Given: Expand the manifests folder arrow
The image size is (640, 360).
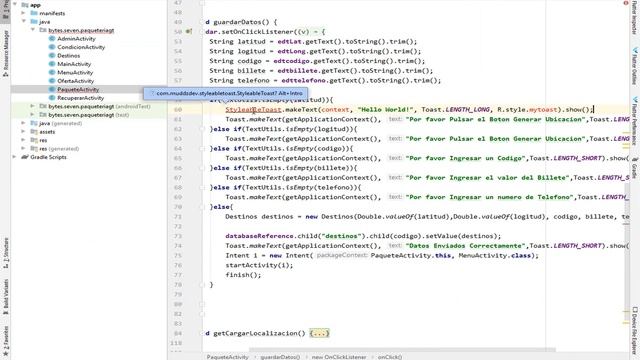Looking at the screenshot, I should coord(24,13).
